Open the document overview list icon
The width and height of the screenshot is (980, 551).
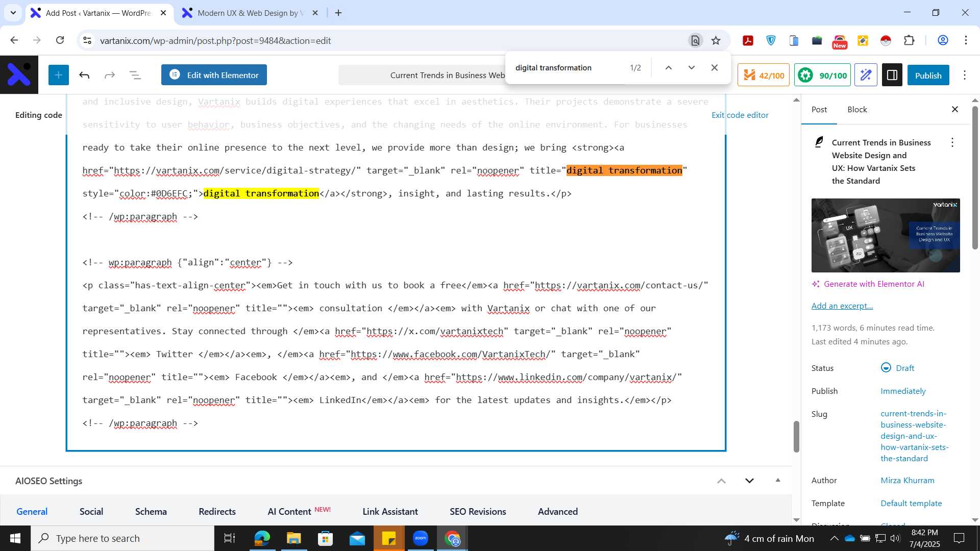click(135, 75)
